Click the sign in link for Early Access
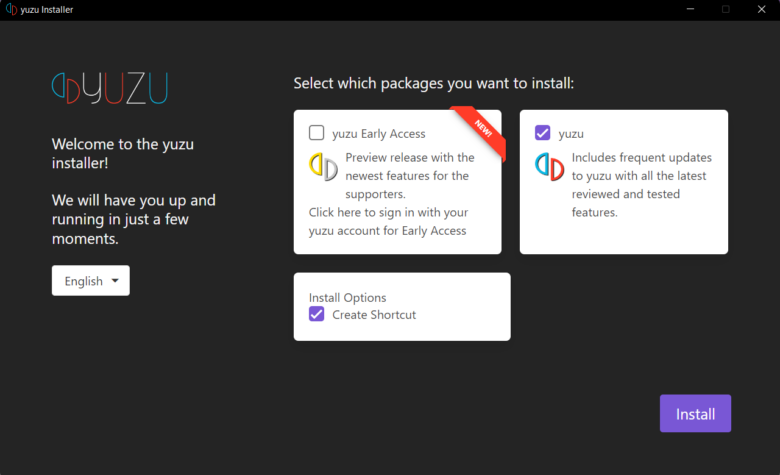Screen dimensions: 780x475 point(388,221)
